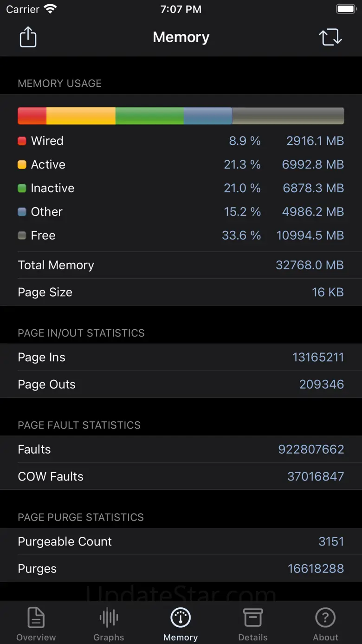
Task: Tap the share icon in header
Action: point(28,37)
